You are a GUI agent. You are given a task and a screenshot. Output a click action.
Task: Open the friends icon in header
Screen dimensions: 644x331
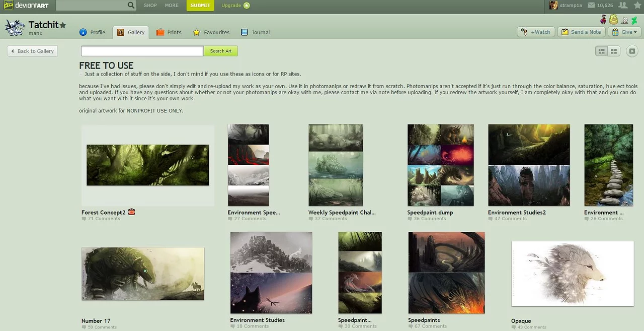coord(622,6)
